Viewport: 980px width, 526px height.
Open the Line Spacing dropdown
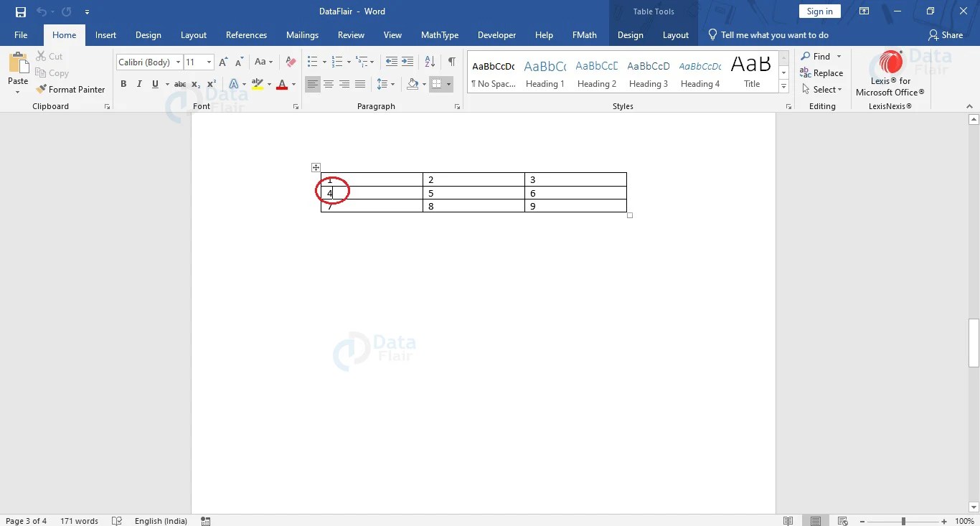(x=385, y=84)
